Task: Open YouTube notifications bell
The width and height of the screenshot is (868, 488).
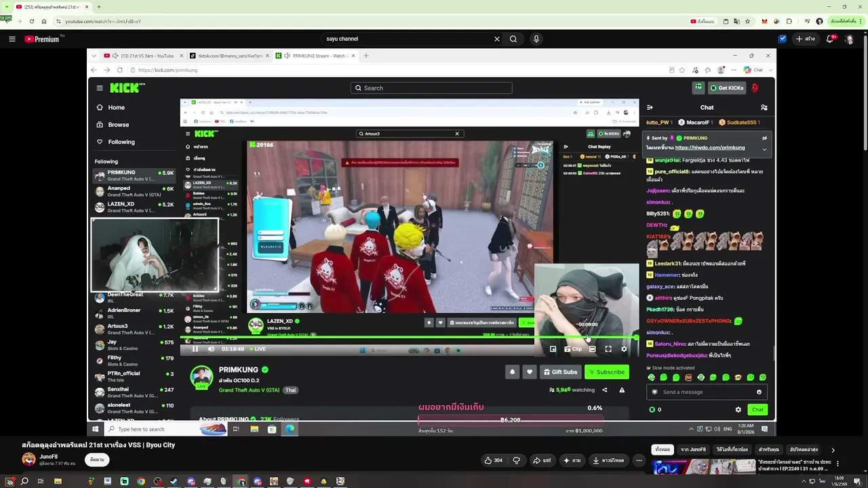Action: [830, 39]
